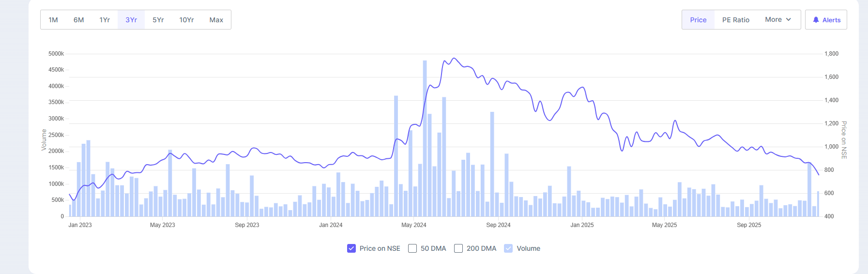
Task: Enable the 200 DMA checkbox
Action: tap(458, 248)
